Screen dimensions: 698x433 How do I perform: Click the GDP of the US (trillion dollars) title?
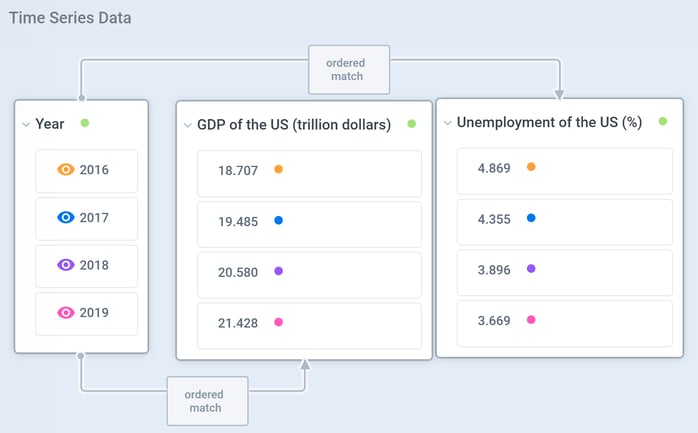pyautogui.click(x=294, y=125)
